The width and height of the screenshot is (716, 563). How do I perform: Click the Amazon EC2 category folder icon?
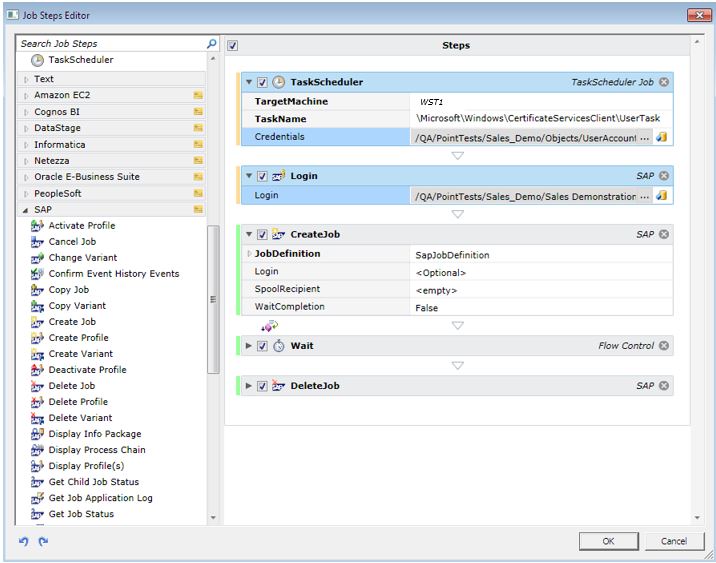(x=198, y=96)
